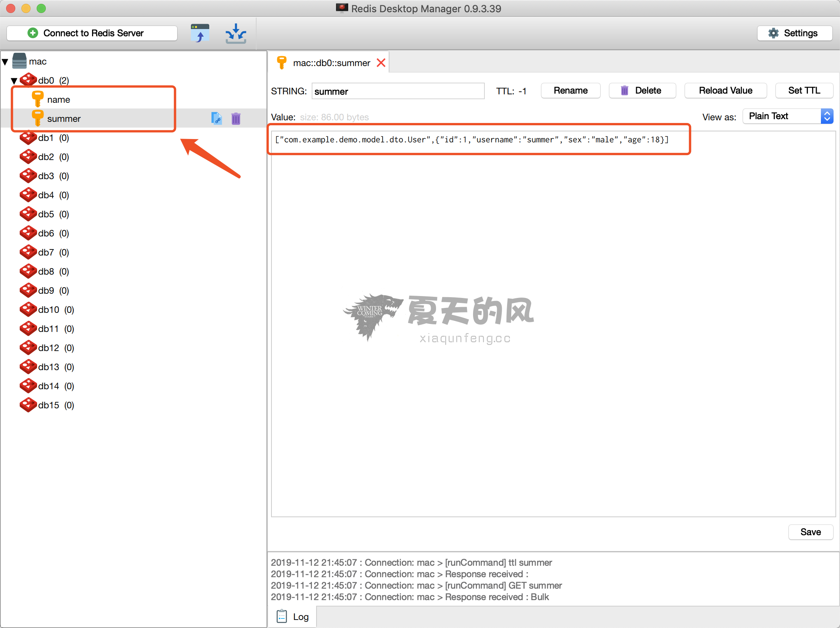This screenshot has width=840, height=628.
Task: Click the size: 86.00 bytes text
Action: pos(334,117)
